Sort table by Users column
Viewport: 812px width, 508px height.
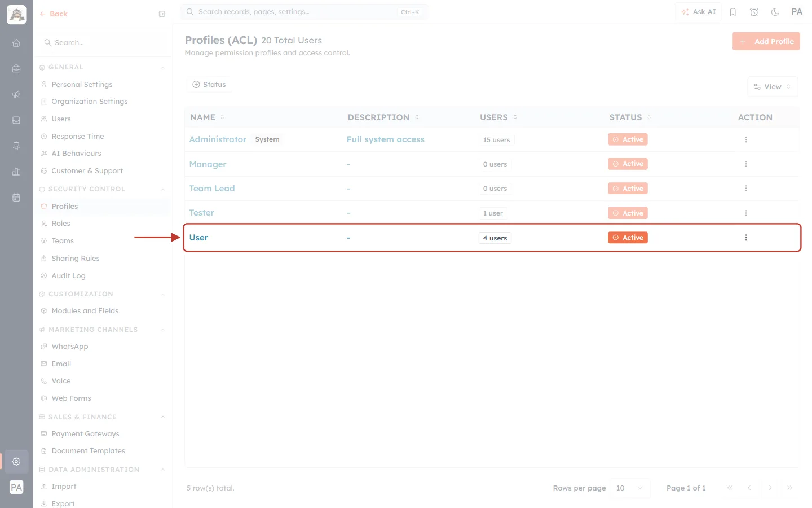[498, 117]
